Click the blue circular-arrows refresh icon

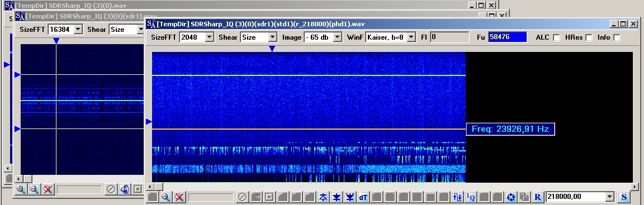511,197
